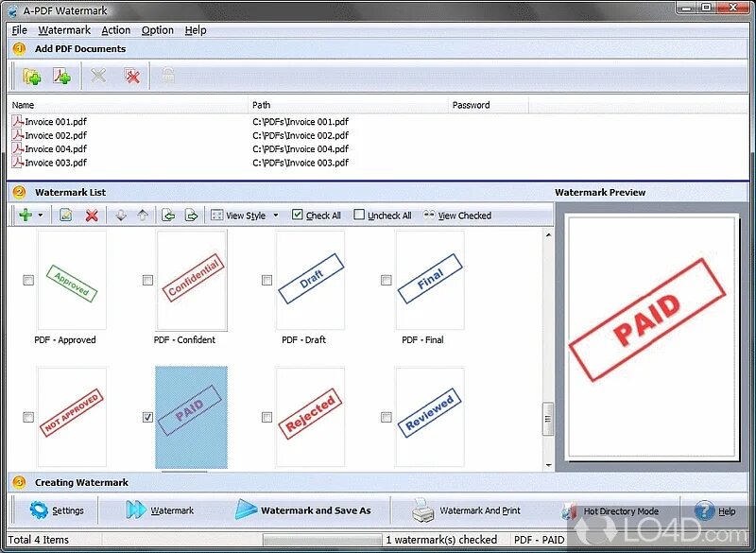
Task: Open the File menu
Action: 19,30
